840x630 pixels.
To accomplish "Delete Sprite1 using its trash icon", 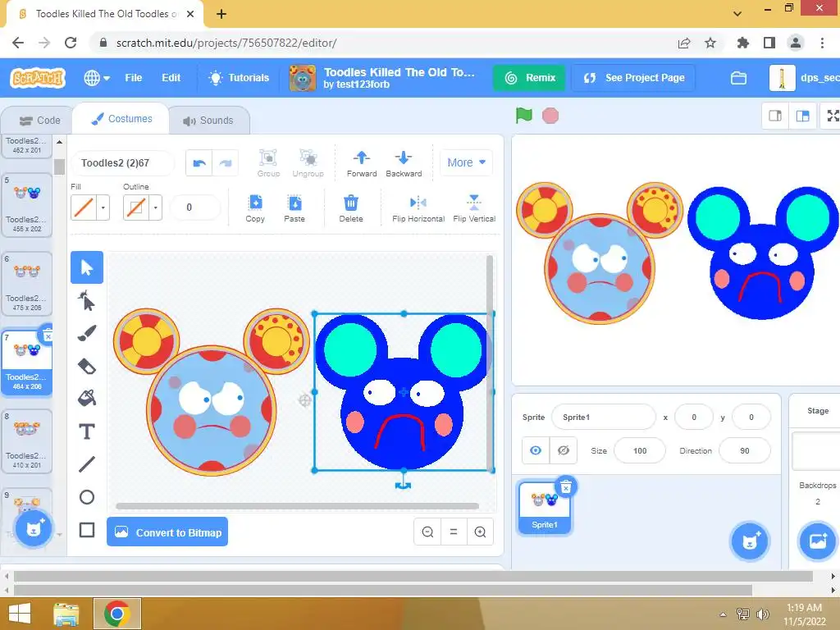I will pos(566,487).
